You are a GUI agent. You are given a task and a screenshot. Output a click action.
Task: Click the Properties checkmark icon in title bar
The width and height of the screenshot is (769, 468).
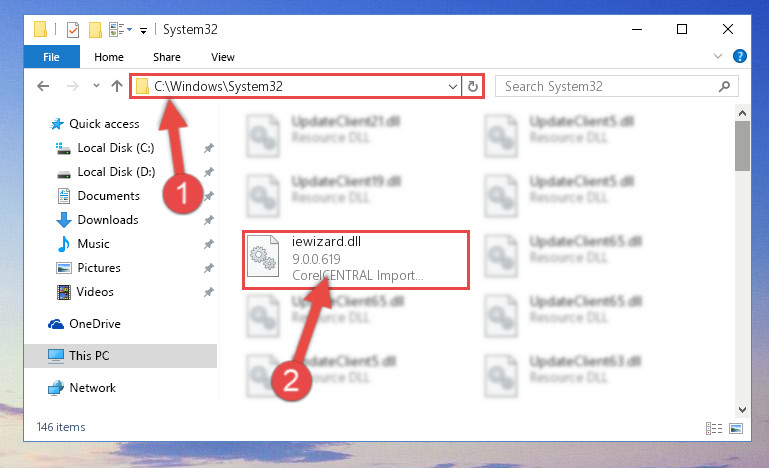(73, 29)
